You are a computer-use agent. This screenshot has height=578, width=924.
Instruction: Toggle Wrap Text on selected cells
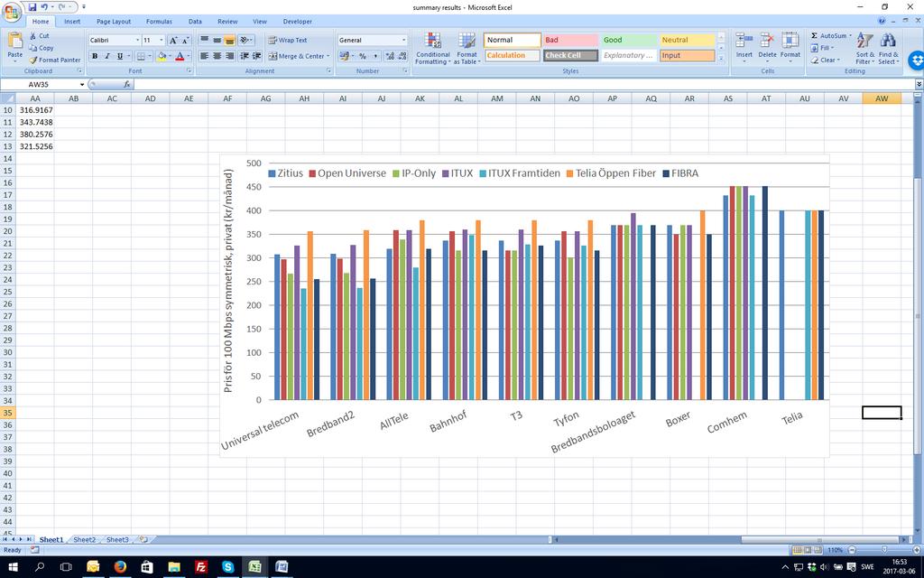point(288,40)
